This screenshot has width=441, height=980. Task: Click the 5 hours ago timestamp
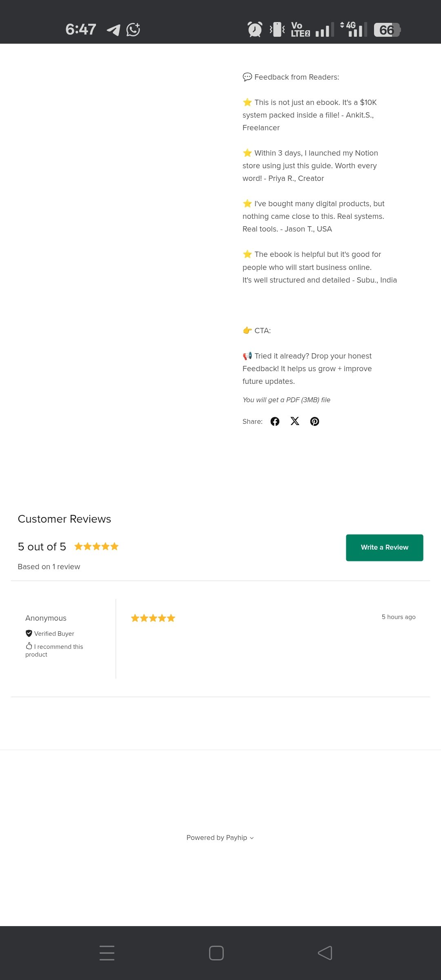tap(399, 617)
